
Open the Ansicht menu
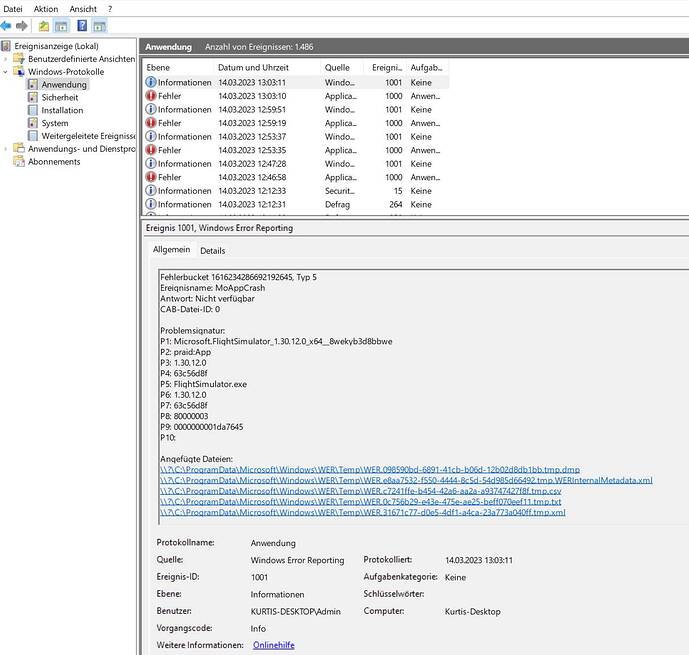[x=83, y=9]
